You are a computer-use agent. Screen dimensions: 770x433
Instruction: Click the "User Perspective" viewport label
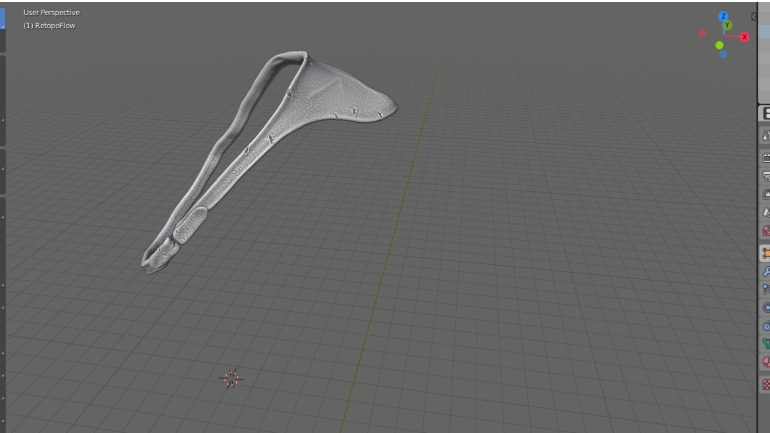[52, 12]
